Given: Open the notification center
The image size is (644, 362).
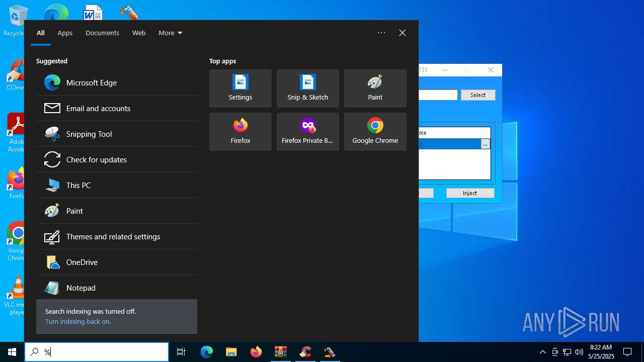Looking at the screenshot, I should click(627, 352).
